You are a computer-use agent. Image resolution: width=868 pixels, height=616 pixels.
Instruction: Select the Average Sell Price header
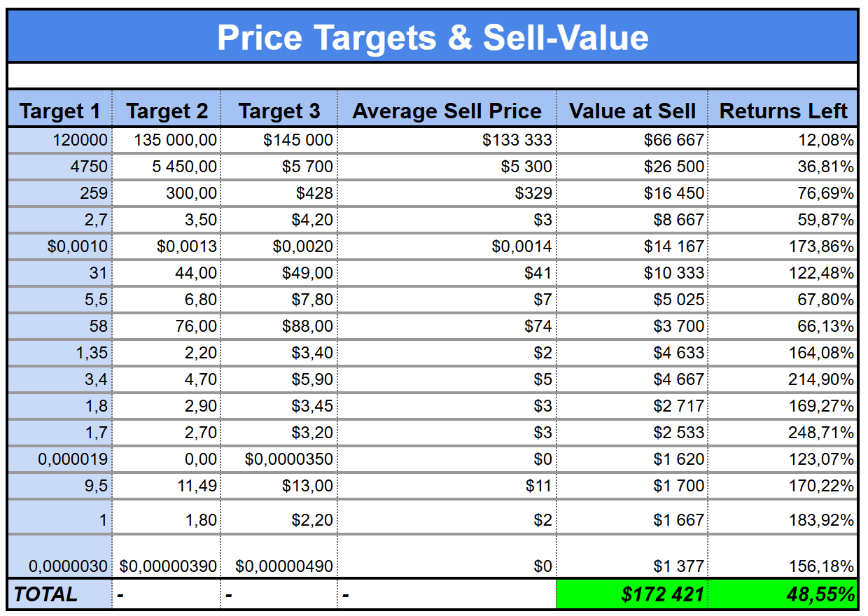447,111
